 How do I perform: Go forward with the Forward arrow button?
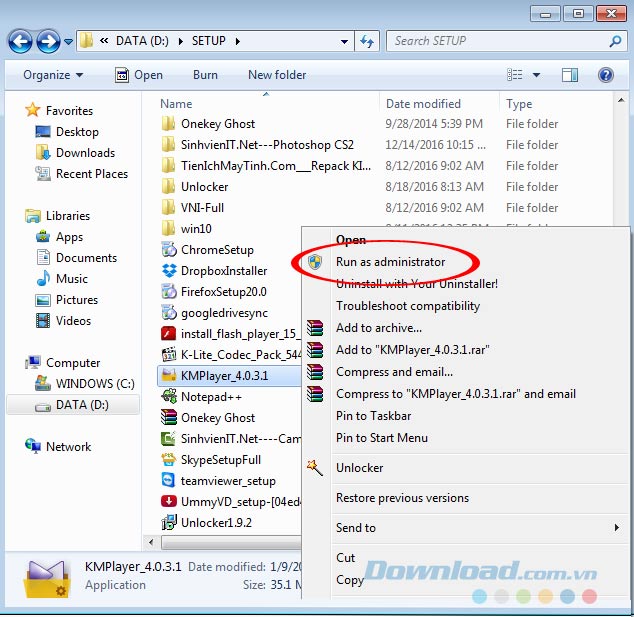pyautogui.click(x=48, y=41)
